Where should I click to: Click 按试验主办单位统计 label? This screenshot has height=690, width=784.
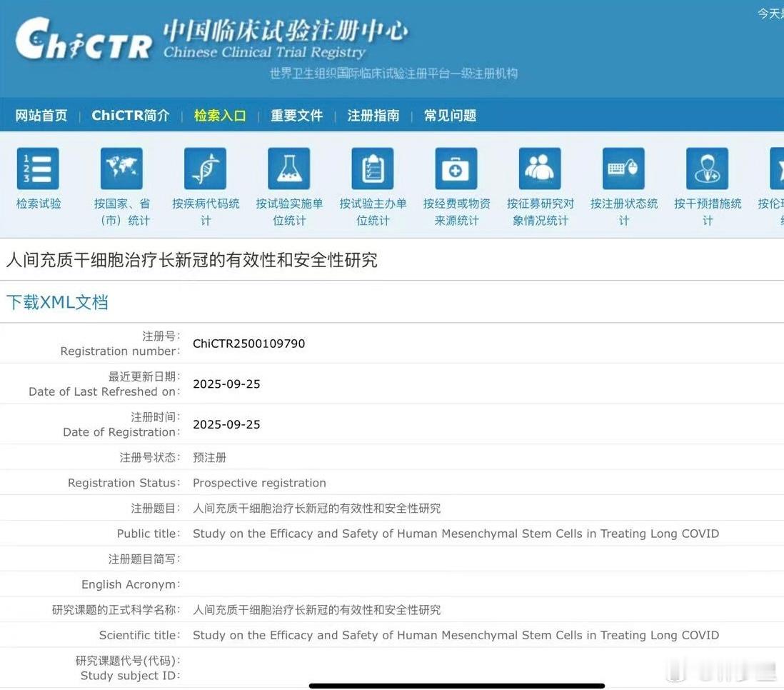coord(373,212)
